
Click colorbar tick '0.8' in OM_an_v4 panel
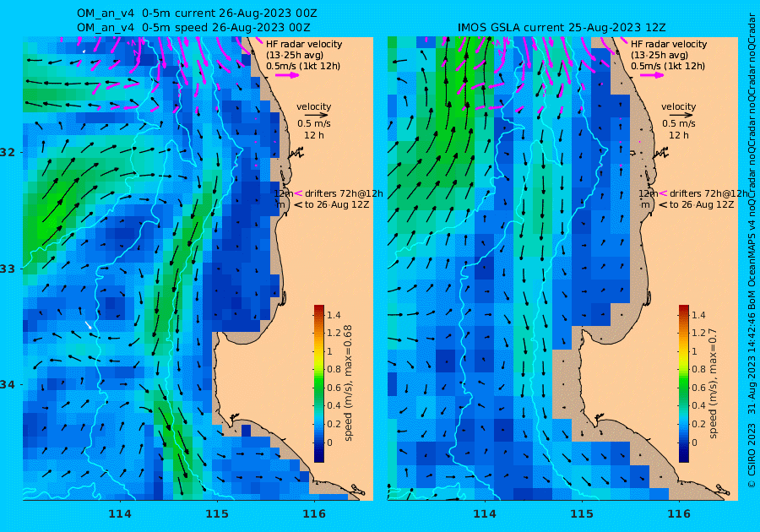(334, 370)
